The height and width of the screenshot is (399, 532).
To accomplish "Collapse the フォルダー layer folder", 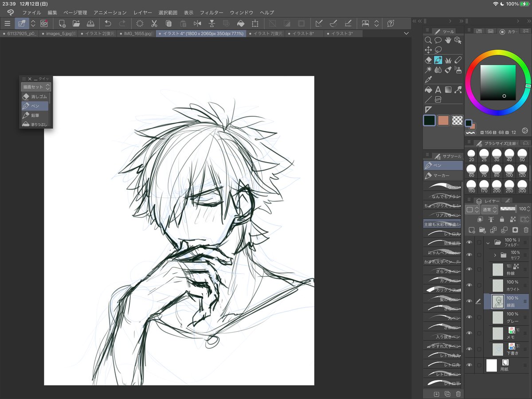I will (x=488, y=243).
